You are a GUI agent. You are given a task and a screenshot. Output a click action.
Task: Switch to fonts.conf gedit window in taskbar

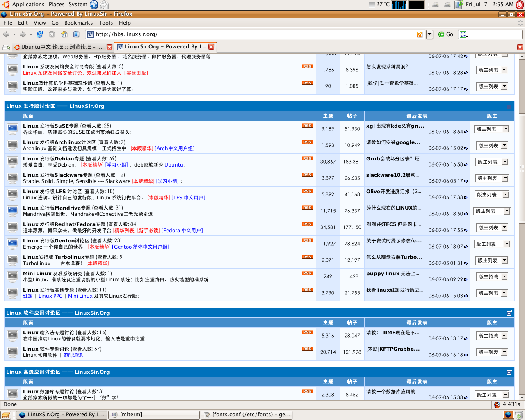(x=247, y=415)
